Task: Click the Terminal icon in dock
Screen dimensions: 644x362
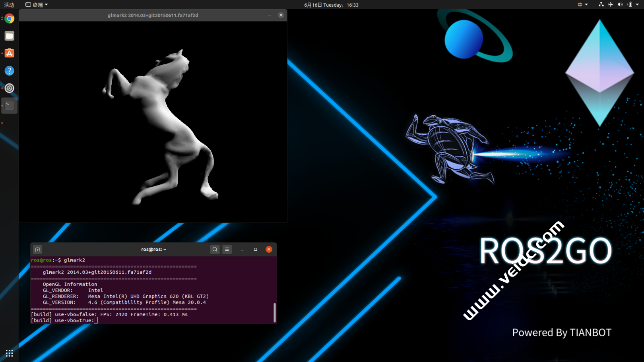Action: coord(9,105)
